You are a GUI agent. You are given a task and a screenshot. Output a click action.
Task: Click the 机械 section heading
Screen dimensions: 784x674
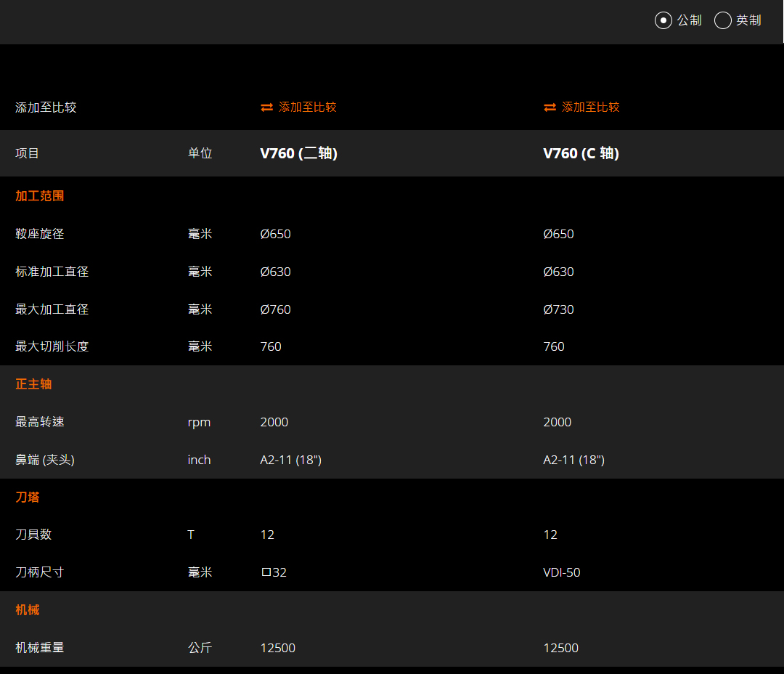(28, 610)
